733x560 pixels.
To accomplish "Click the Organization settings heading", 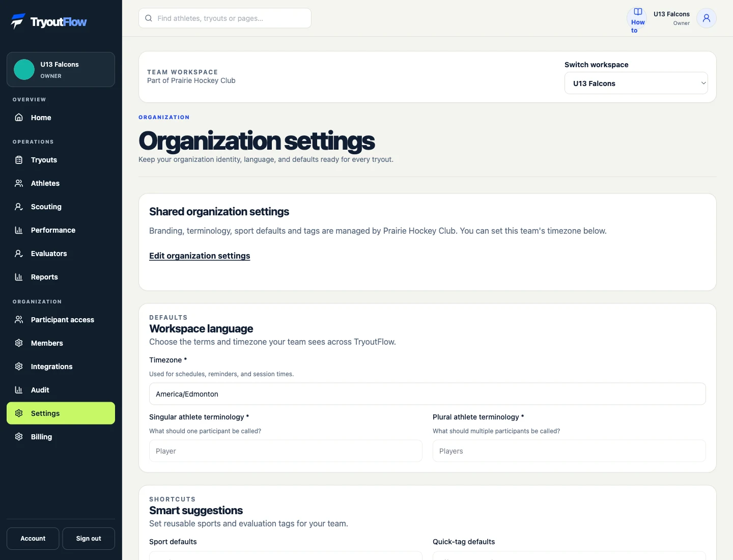I will (x=257, y=141).
